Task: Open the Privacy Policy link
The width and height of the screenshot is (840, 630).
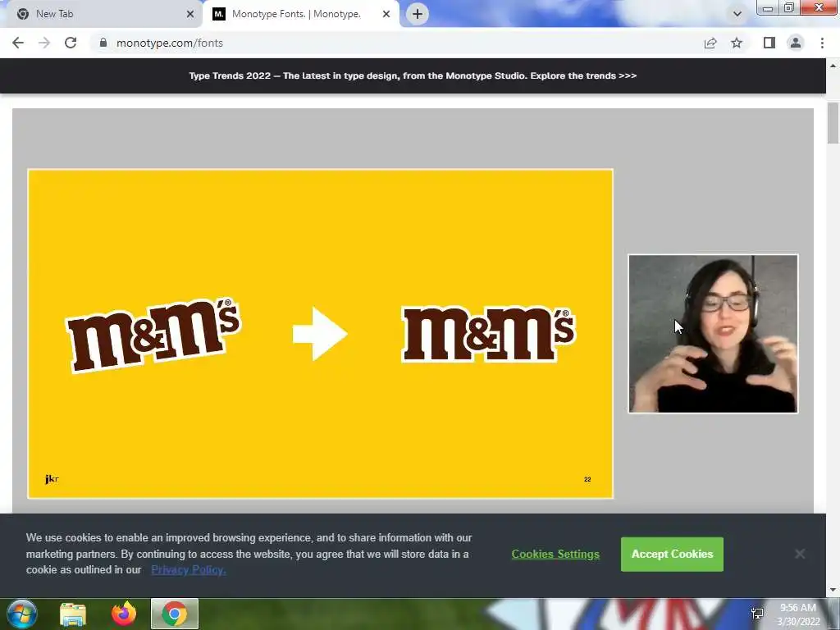Action: [189, 570]
